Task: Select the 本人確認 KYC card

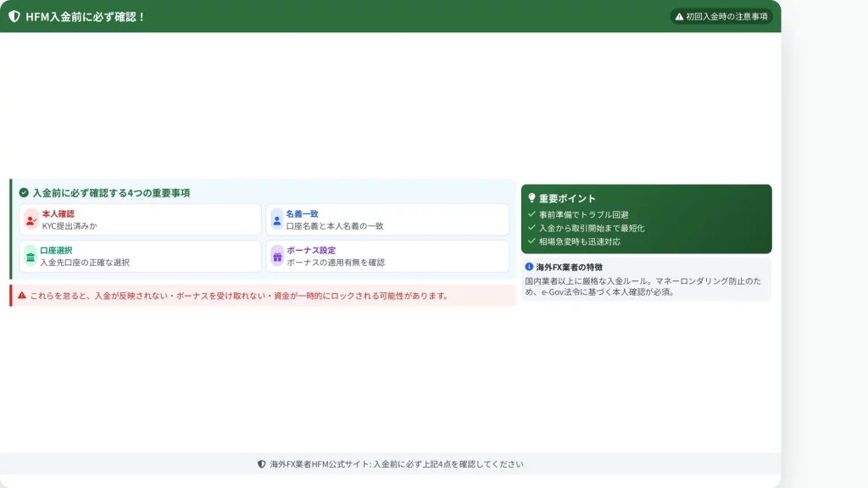Action: pos(141,220)
